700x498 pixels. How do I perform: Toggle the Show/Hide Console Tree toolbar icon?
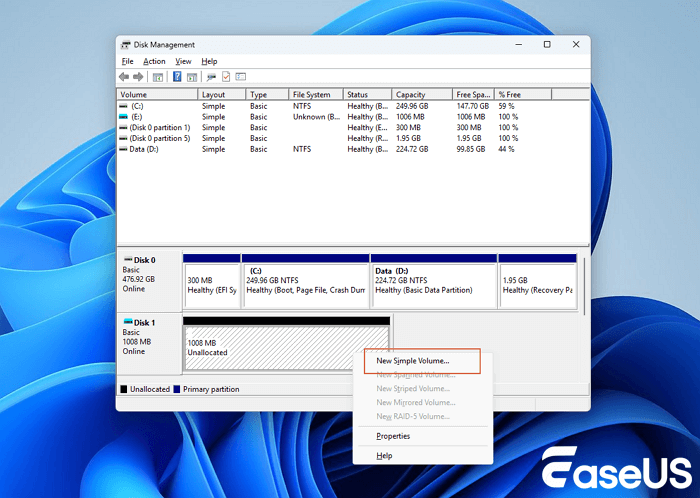coord(158,77)
